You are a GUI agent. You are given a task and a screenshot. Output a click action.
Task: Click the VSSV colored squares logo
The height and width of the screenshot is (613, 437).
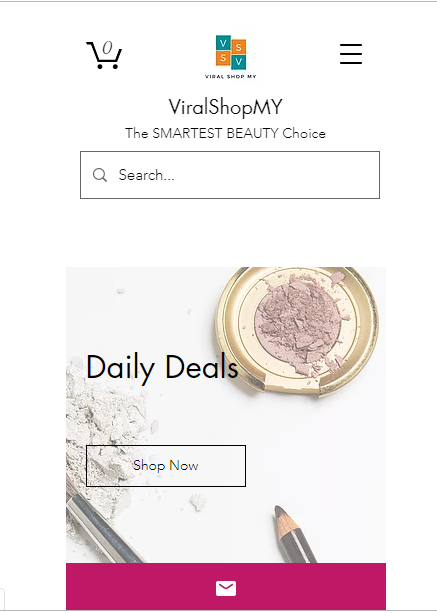point(231,52)
